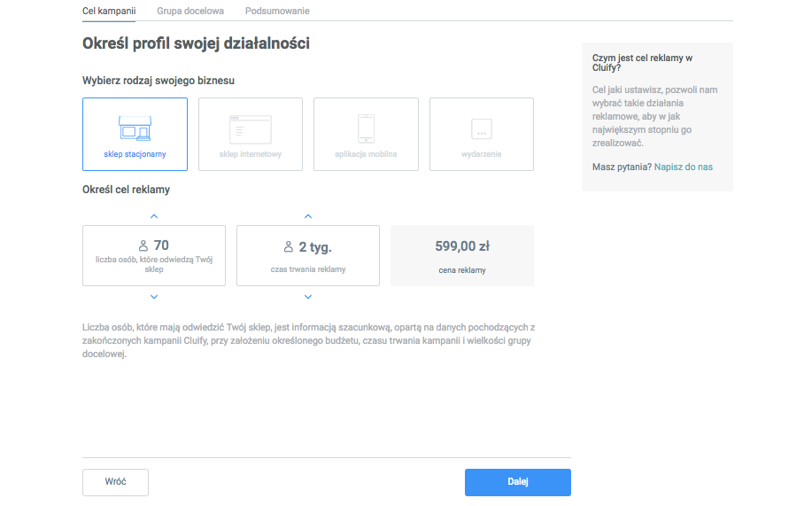Increase number of store visitors
This screenshot has height=506, width=812.
pos(154,216)
